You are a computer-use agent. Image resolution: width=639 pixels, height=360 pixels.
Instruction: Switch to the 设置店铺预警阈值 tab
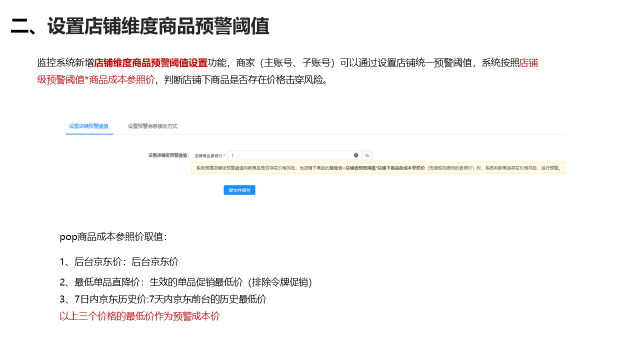pos(89,126)
